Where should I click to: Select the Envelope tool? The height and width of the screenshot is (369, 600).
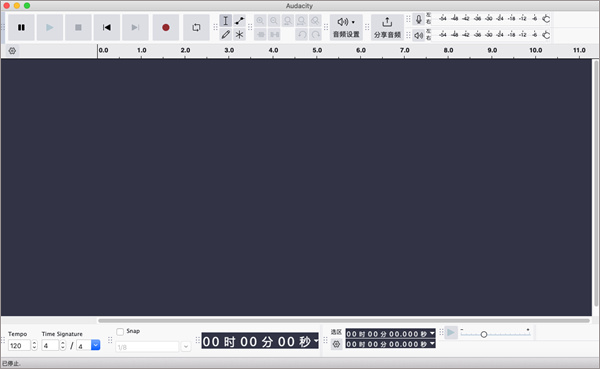(x=240, y=21)
